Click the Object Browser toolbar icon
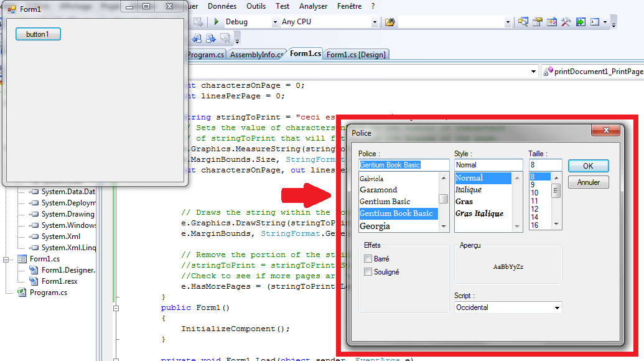This screenshot has height=361, width=644. [551, 22]
